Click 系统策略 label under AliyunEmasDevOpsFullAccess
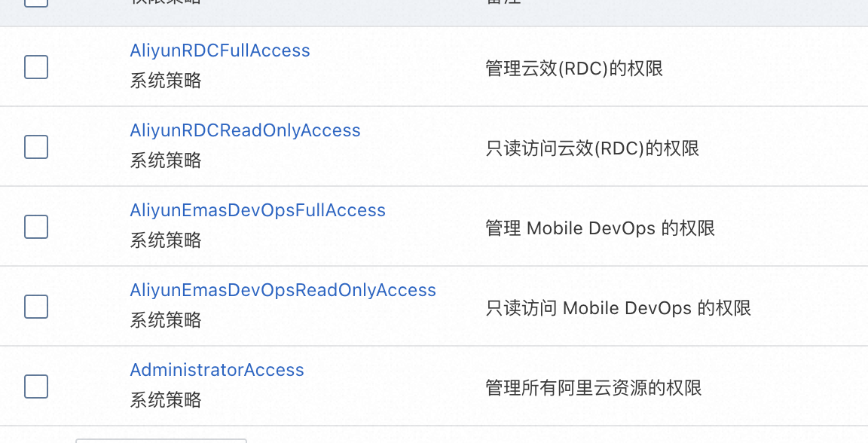 pos(166,240)
